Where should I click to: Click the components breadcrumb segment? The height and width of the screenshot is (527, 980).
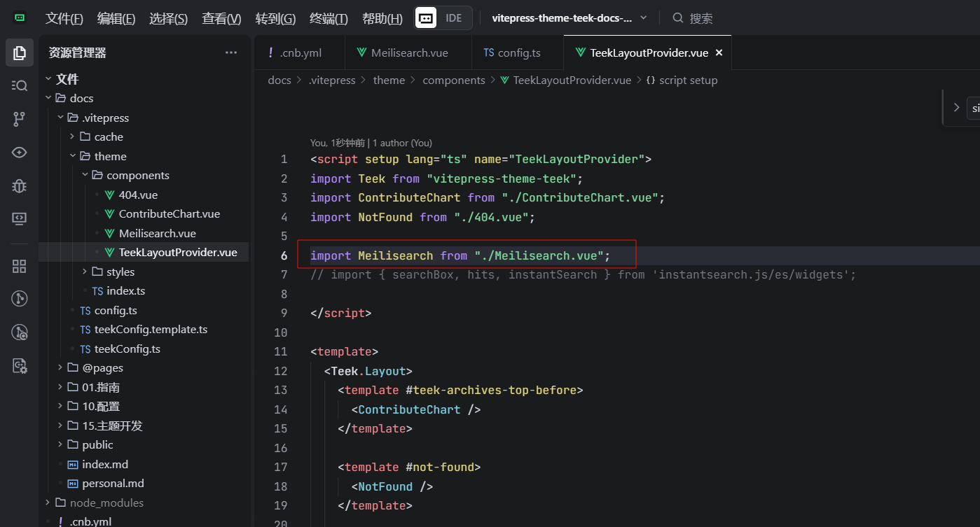453,80
